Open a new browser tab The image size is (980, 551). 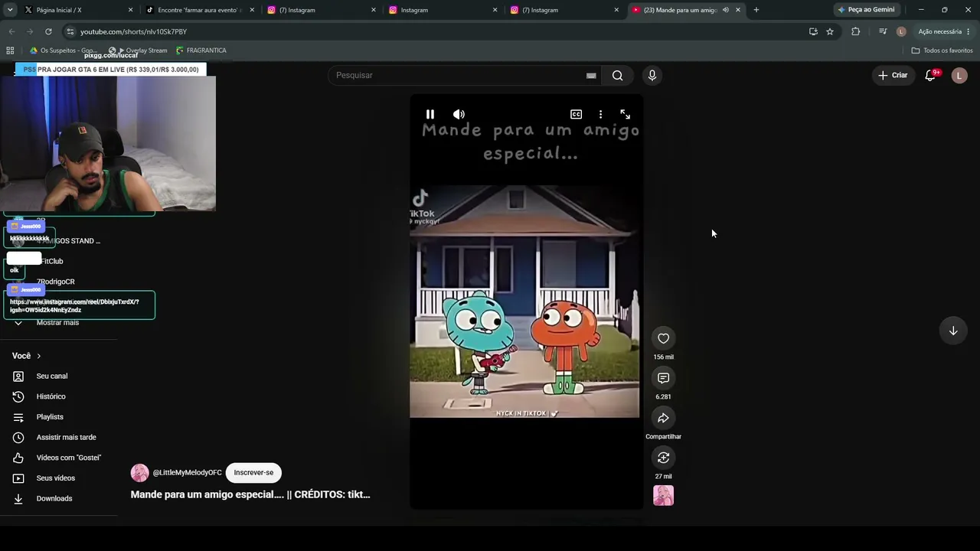(756, 10)
